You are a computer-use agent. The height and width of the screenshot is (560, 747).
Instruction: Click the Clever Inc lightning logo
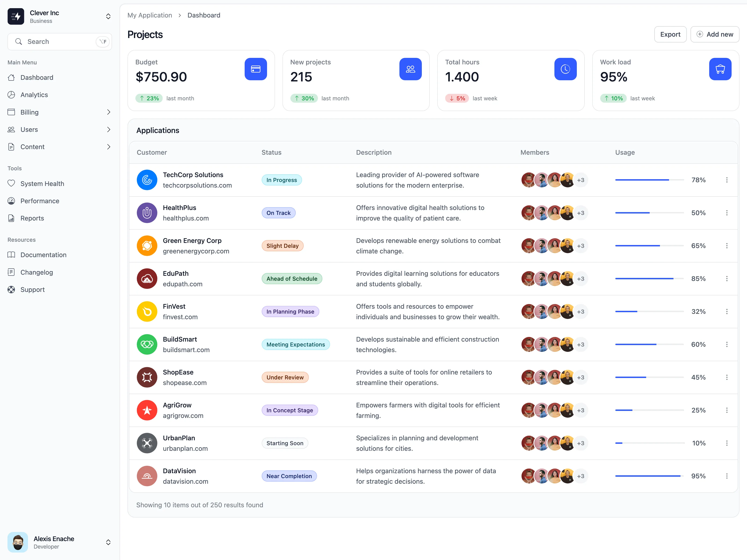point(16,17)
